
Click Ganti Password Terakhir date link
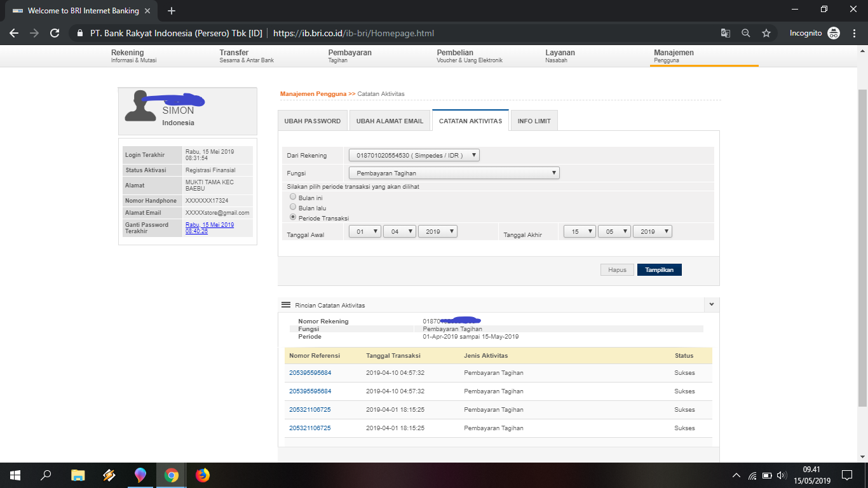(210, 228)
